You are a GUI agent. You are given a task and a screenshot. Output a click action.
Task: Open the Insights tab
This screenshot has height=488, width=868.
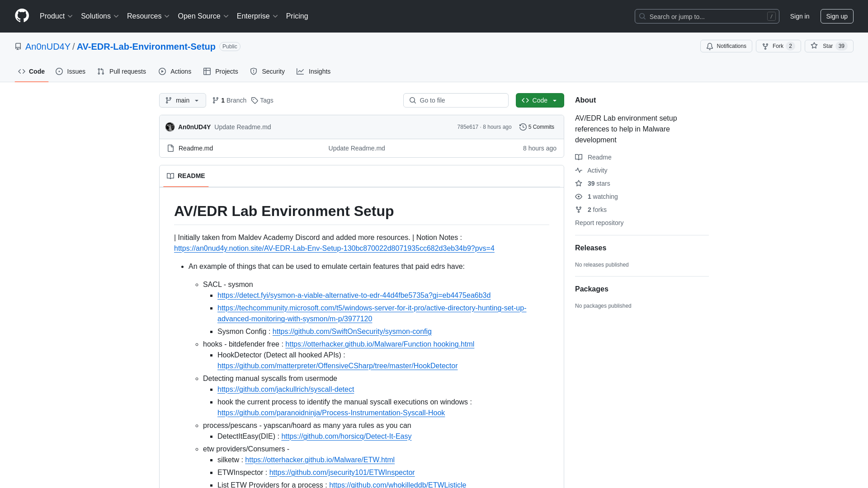tap(313, 71)
